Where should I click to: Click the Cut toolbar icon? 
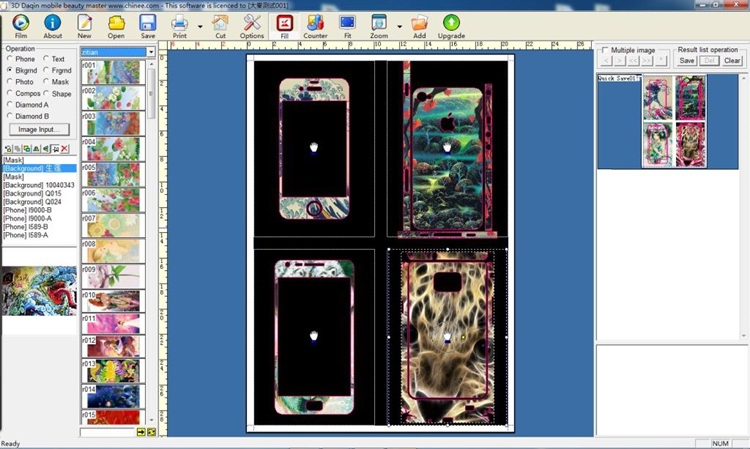tap(220, 24)
